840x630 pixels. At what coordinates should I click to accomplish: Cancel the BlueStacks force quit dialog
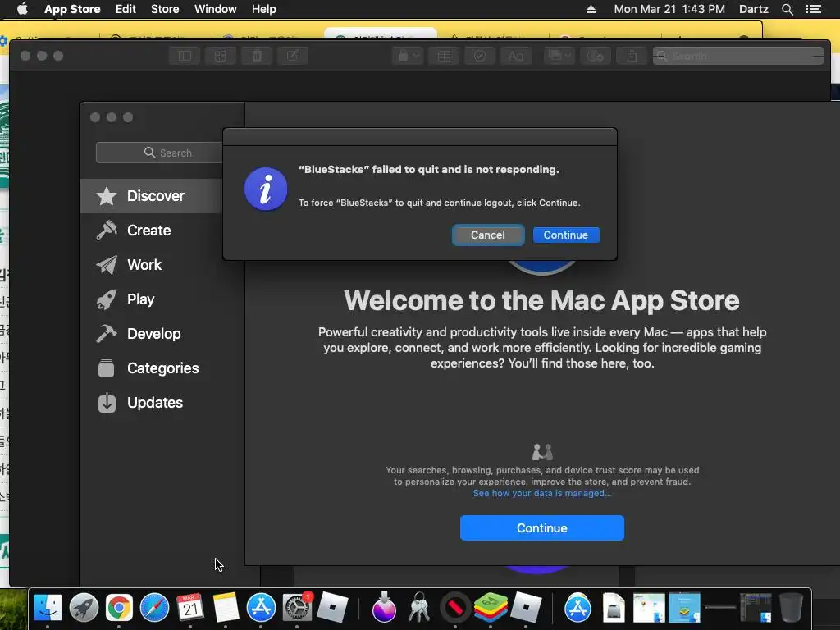coord(487,235)
